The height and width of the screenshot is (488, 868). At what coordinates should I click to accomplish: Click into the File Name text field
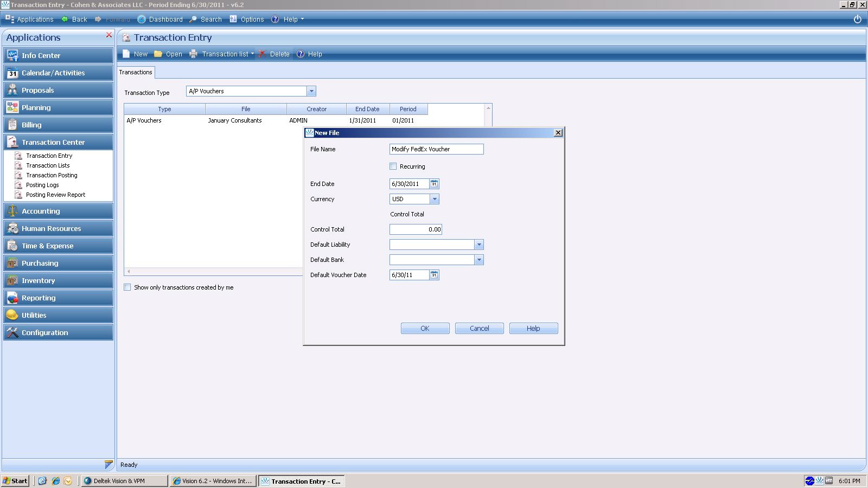(436, 149)
